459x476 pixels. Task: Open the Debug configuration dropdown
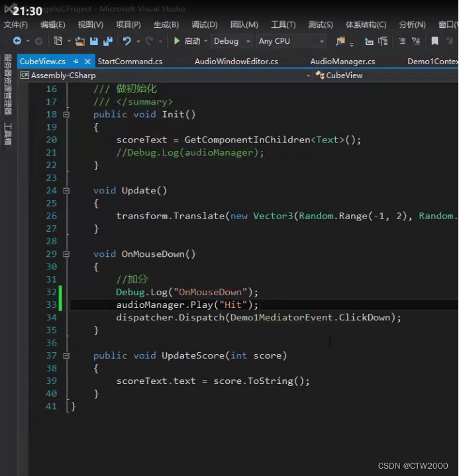tap(232, 41)
